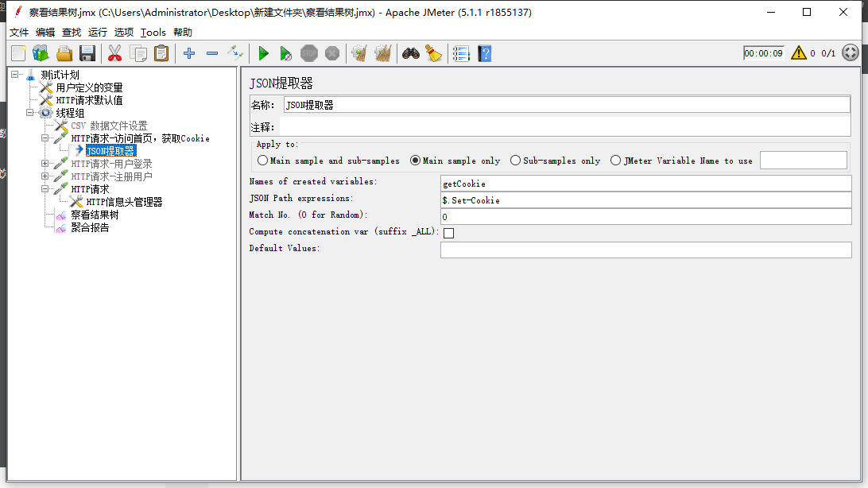
Task: Open the Templates icon in toolbar
Action: click(x=41, y=54)
